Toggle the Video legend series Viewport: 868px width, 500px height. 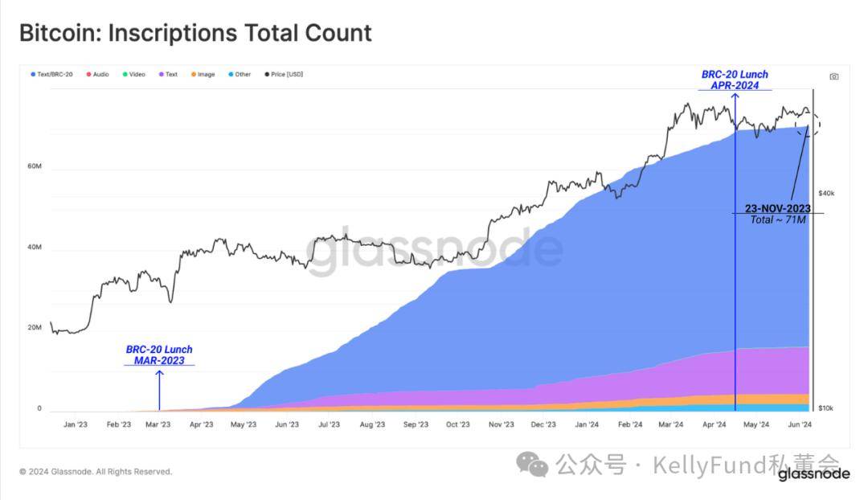134,74
